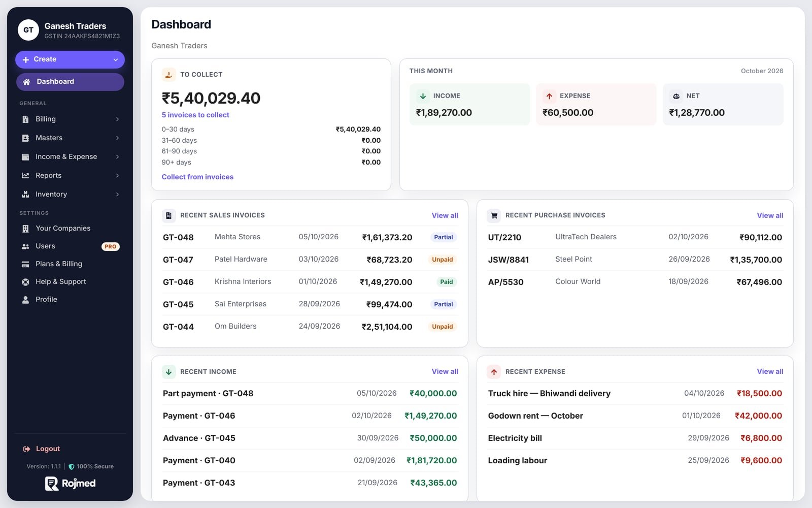Click the Masters contact book icon

click(25, 138)
